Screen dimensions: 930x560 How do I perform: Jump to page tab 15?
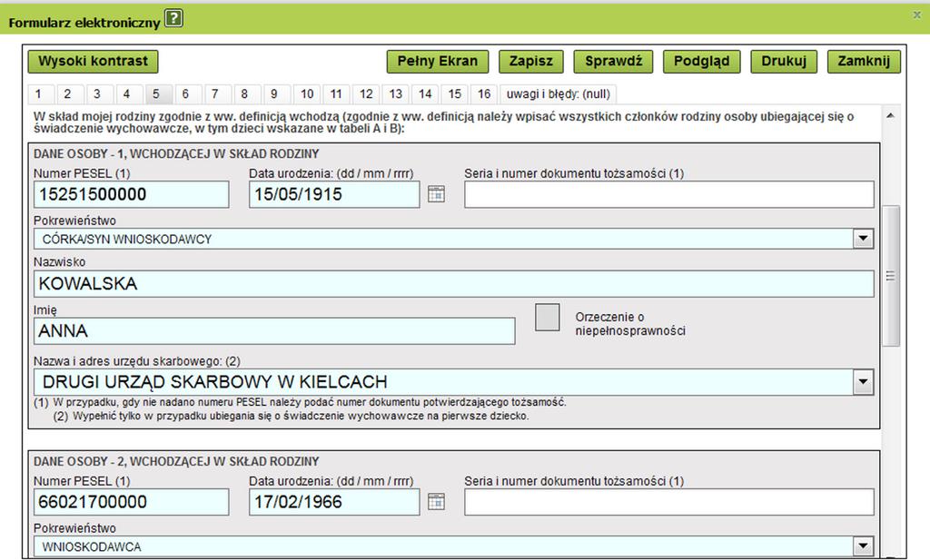pyautogui.click(x=455, y=94)
